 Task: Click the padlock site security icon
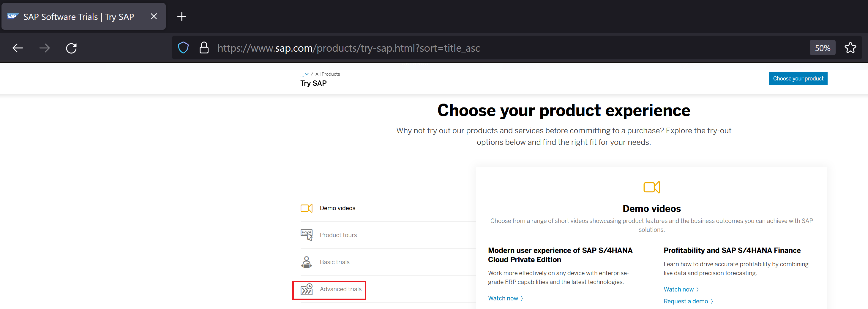click(204, 48)
